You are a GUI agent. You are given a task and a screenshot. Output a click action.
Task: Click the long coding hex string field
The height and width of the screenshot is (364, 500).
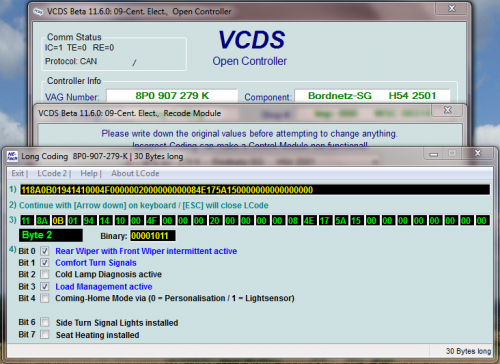tap(255, 190)
